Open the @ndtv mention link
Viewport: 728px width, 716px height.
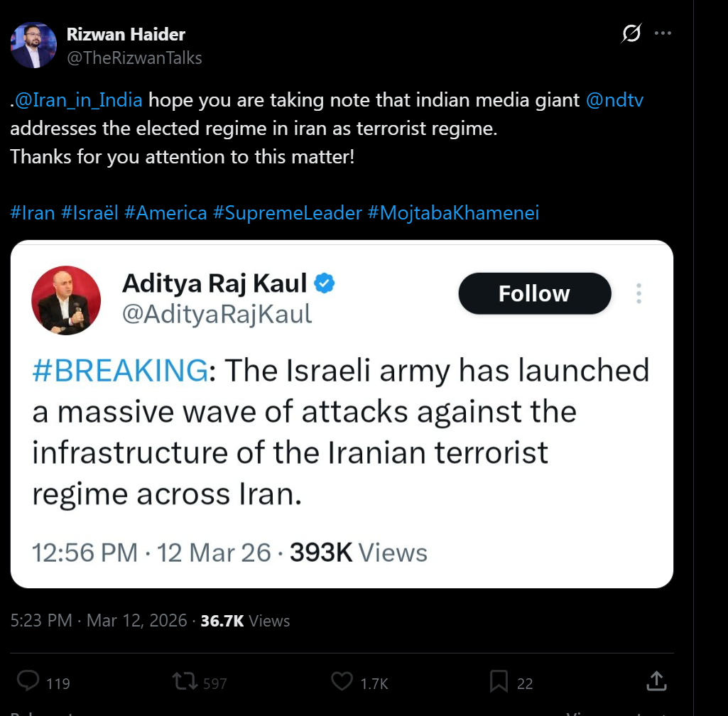point(615,100)
